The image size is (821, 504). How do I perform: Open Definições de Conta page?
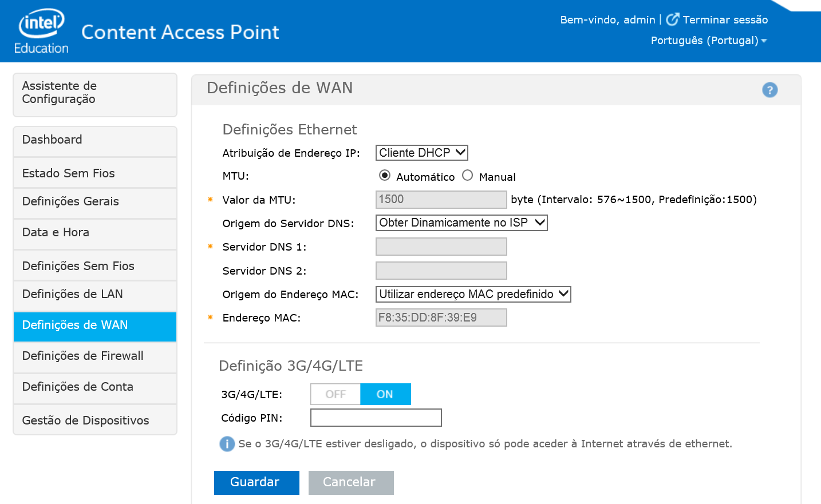pos(95,388)
